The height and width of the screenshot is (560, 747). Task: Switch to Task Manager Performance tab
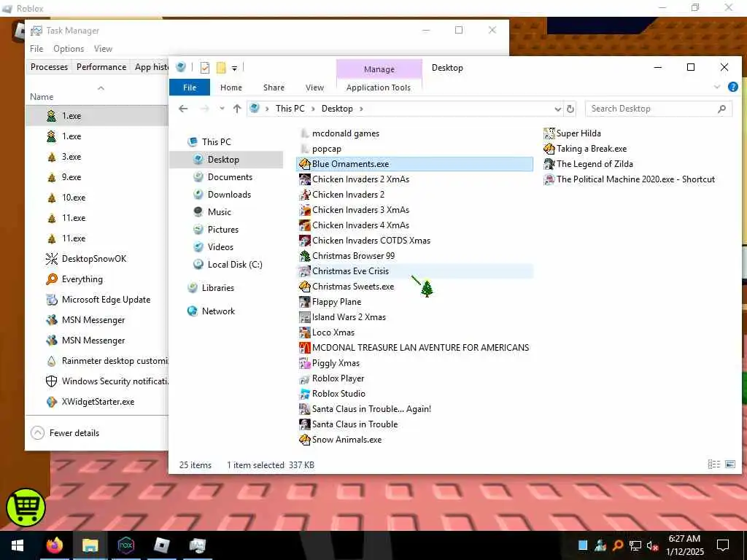(101, 67)
